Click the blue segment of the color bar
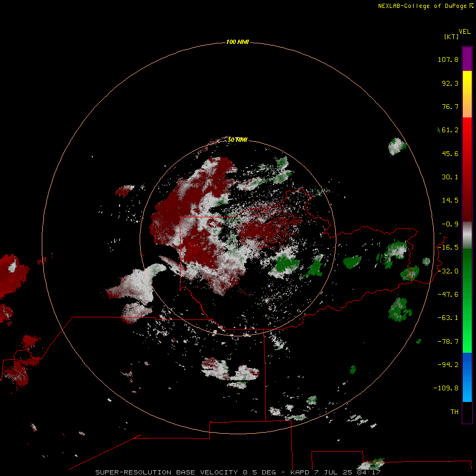Viewport: 476px width, 476px height. [x=467, y=377]
